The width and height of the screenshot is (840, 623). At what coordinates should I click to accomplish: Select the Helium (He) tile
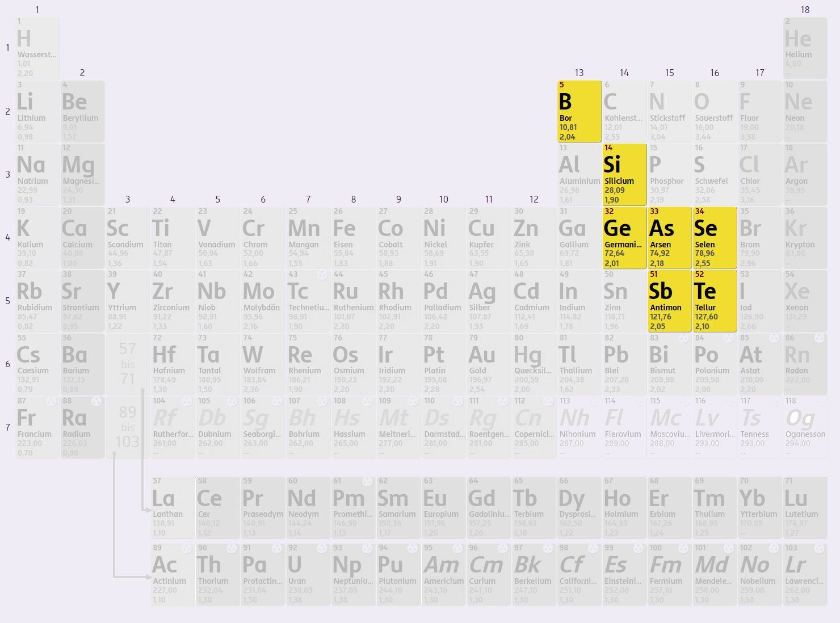(805, 48)
